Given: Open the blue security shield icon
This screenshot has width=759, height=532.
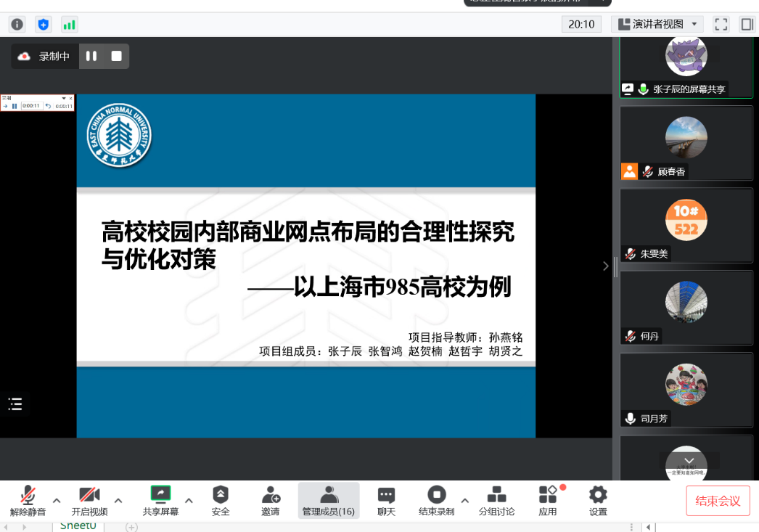Looking at the screenshot, I should (44, 25).
